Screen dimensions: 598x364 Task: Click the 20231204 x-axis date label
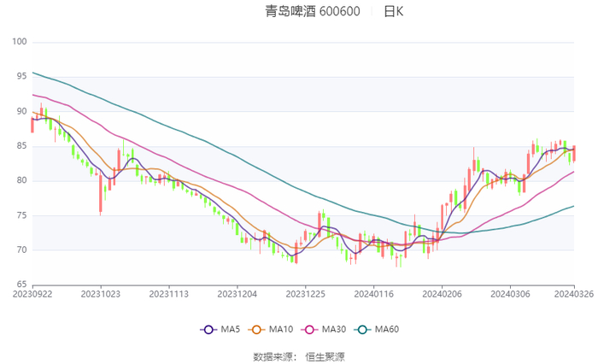(x=237, y=294)
